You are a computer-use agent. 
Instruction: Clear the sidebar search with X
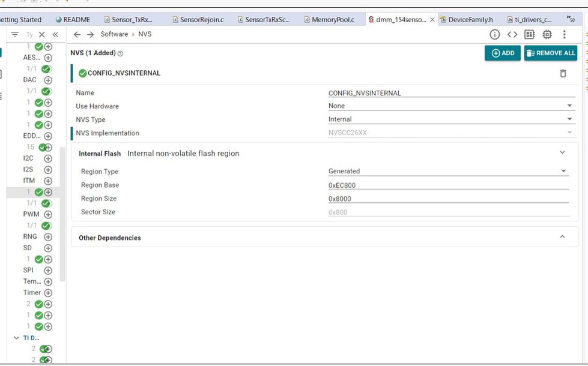[x=42, y=35]
